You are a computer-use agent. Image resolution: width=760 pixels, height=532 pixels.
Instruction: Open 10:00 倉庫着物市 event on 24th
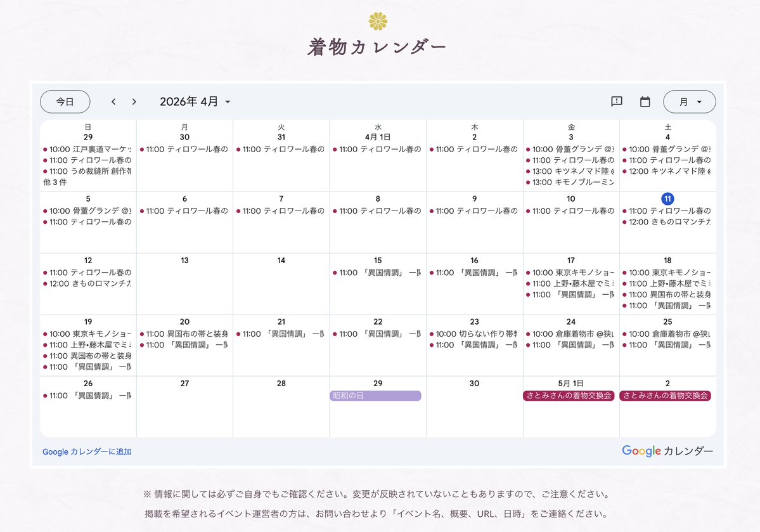pos(570,334)
